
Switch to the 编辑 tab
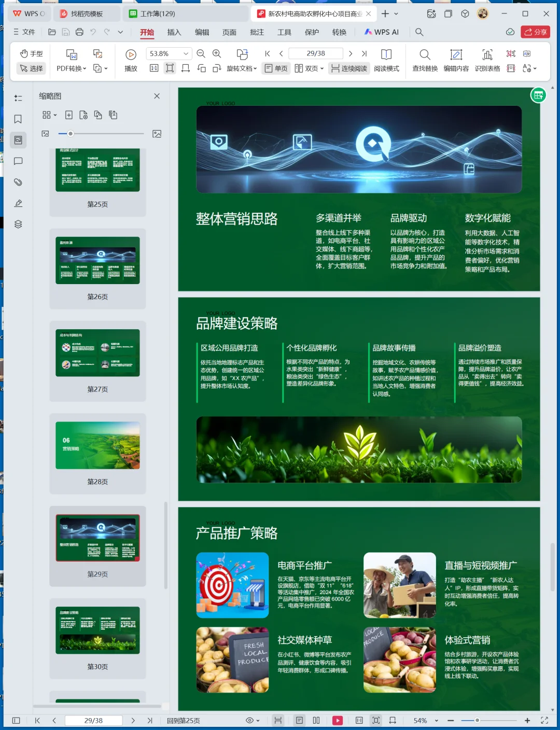click(202, 32)
